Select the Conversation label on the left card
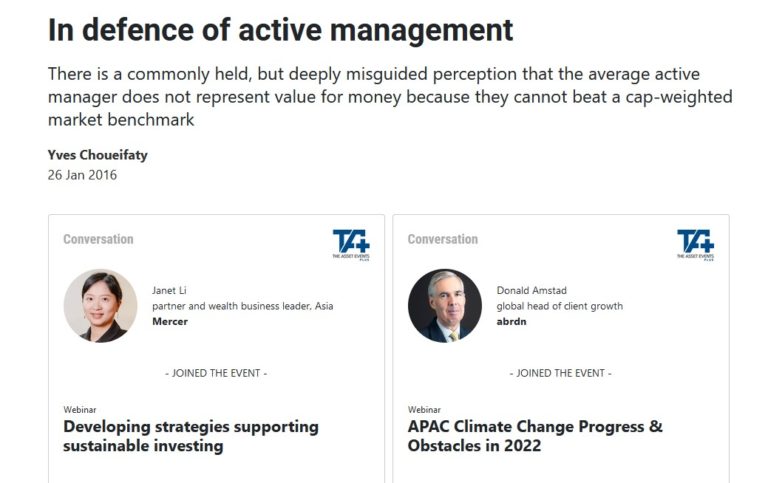768x483 pixels. coord(98,239)
